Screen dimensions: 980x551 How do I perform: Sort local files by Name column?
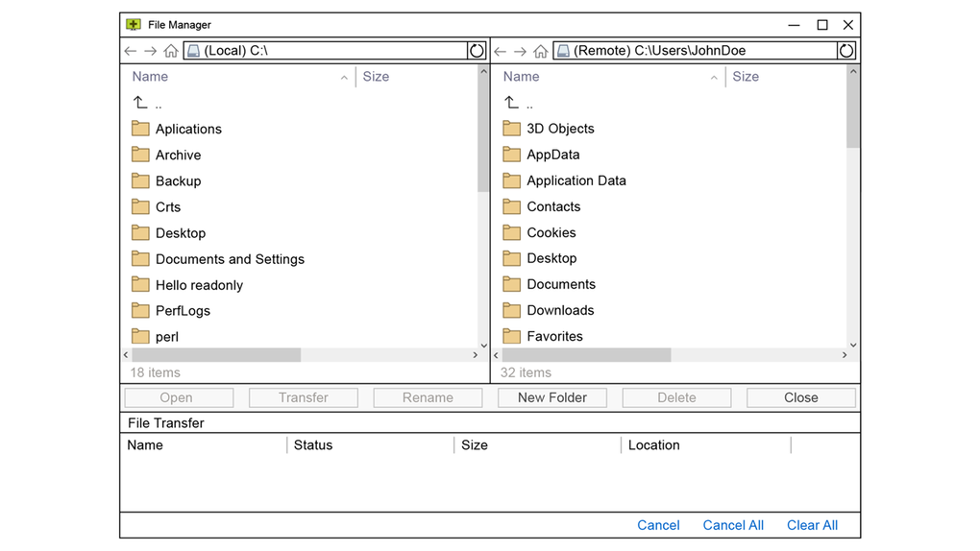pos(150,77)
